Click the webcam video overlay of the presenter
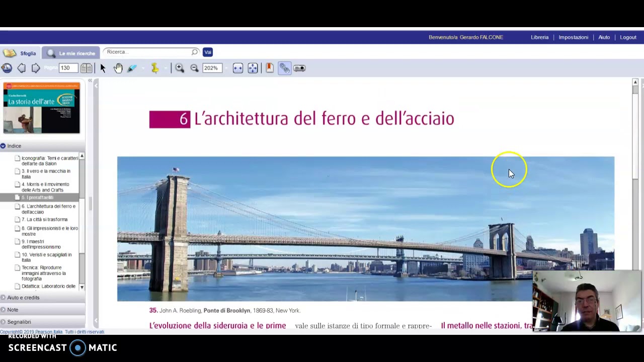Image resolution: width=644 pixels, height=362 pixels. pyautogui.click(x=587, y=301)
